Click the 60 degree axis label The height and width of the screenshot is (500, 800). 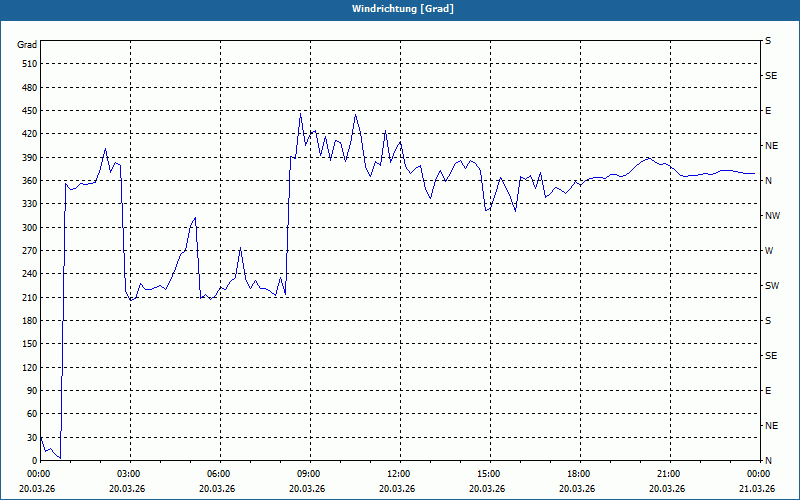tap(32, 414)
